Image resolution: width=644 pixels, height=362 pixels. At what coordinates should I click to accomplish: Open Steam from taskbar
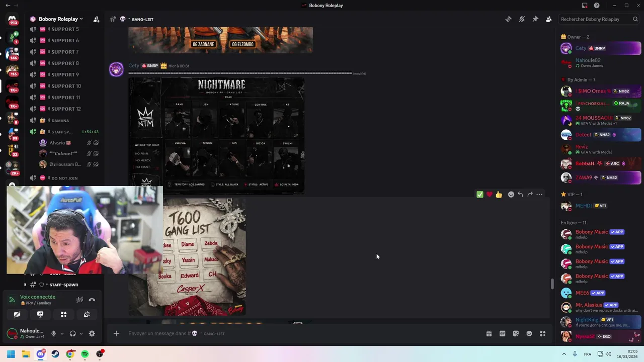[x=55, y=354]
